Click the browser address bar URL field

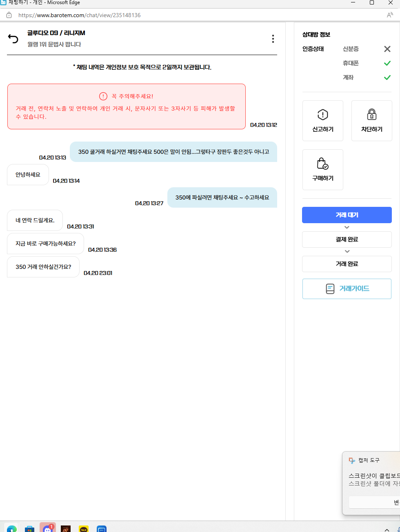pyautogui.click(x=79, y=15)
